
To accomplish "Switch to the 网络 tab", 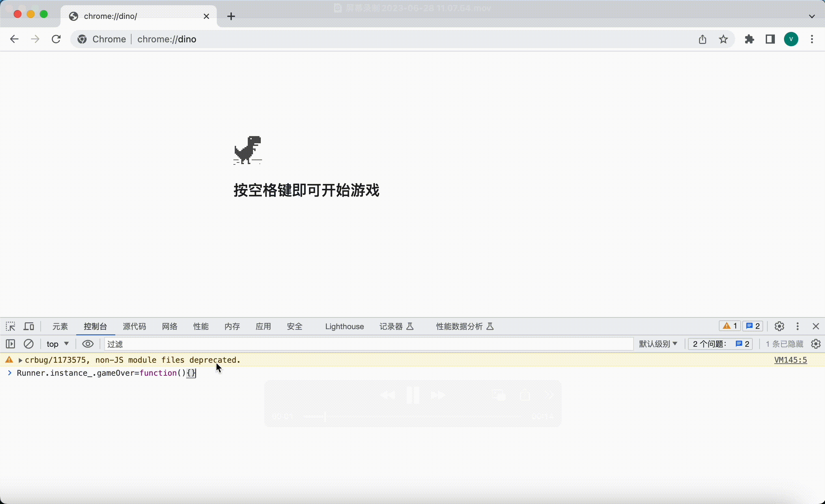I will [169, 326].
